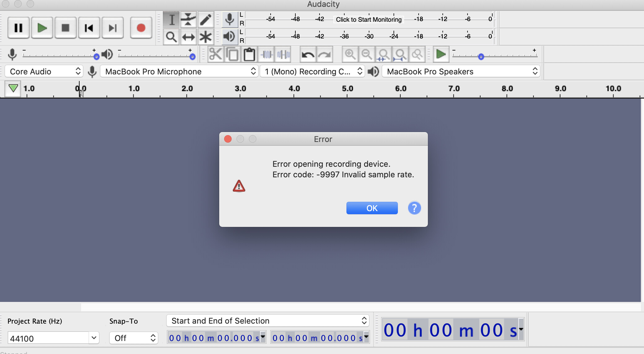
Task: Click the green timeline options triangle
Action: click(13, 89)
